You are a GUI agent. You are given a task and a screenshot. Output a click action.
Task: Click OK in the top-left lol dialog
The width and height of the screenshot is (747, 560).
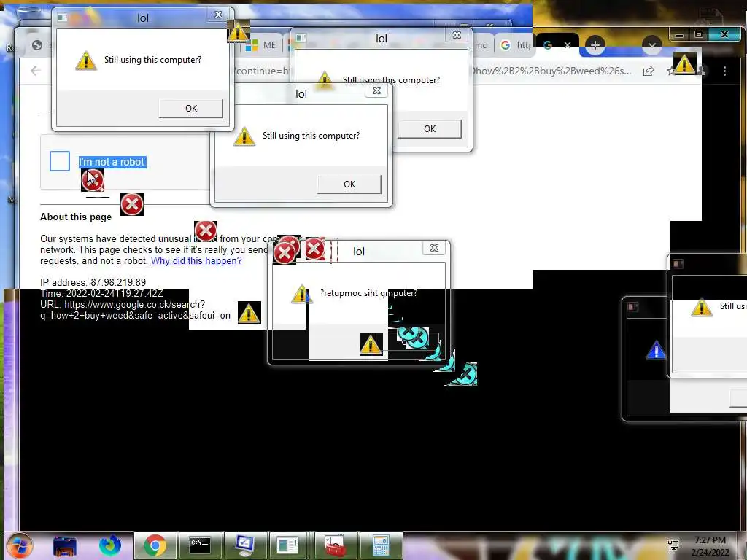191,109
